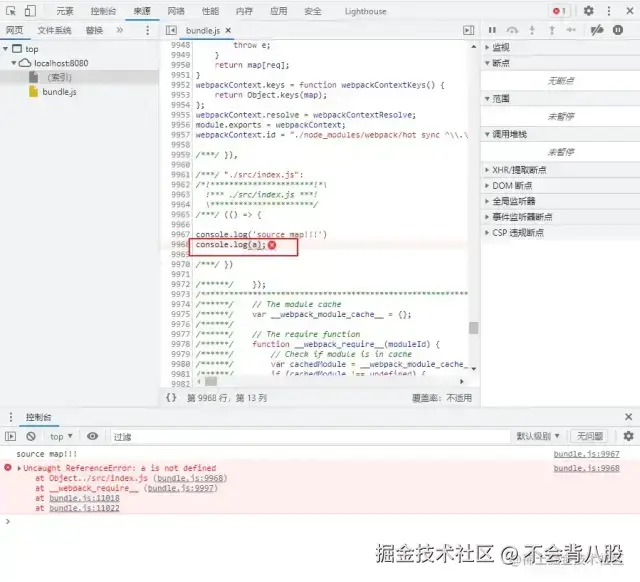Click the editor horizontal scrollbar thumb
This screenshot has height=582, width=640.
(211, 382)
